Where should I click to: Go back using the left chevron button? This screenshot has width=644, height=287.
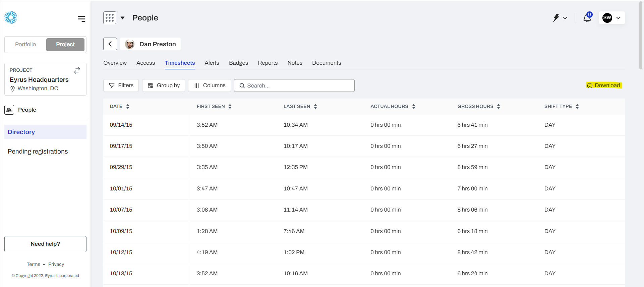click(x=110, y=44)
